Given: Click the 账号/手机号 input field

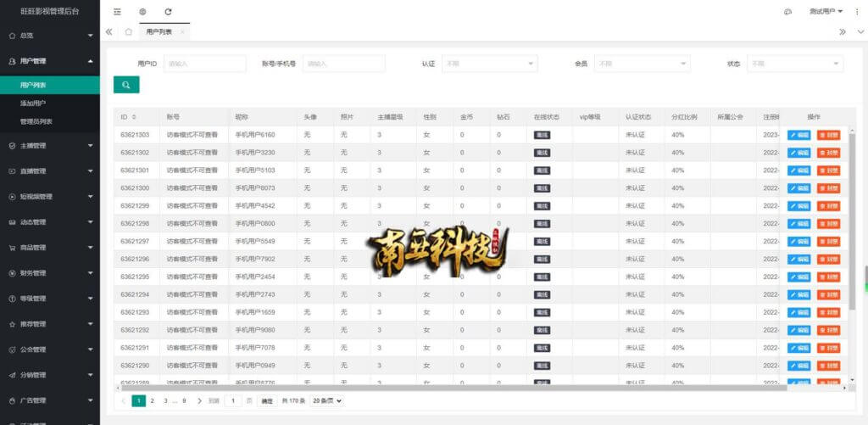Looking at the screenshot, I should [x=344, y=64].
